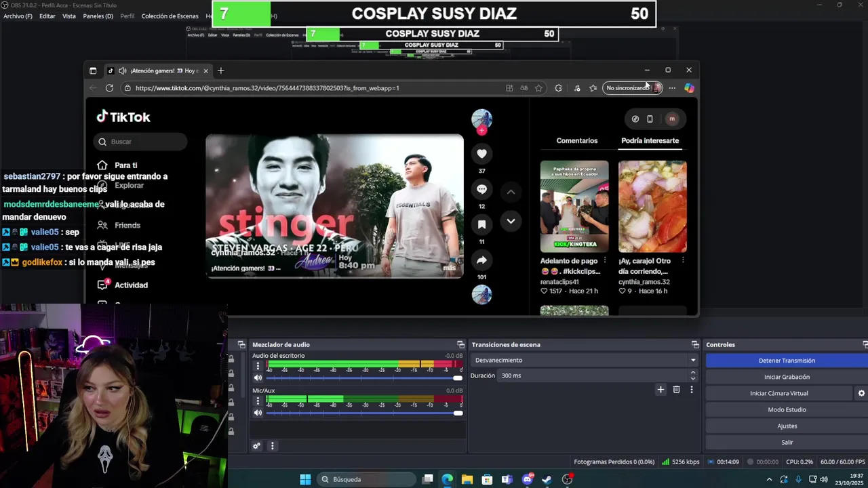This screenshot has height=488, width=868.
Task: Open Actividad in TikTok sidebar
Action: (x=123, y=285)
